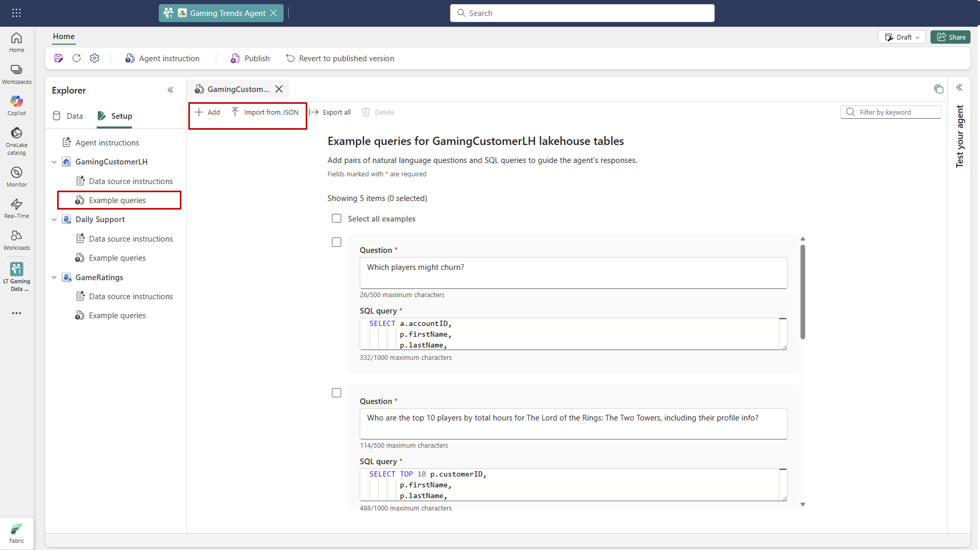Open the Draft mode dropdown
This screenshot has width=980, height=550.
click(902, 37)
